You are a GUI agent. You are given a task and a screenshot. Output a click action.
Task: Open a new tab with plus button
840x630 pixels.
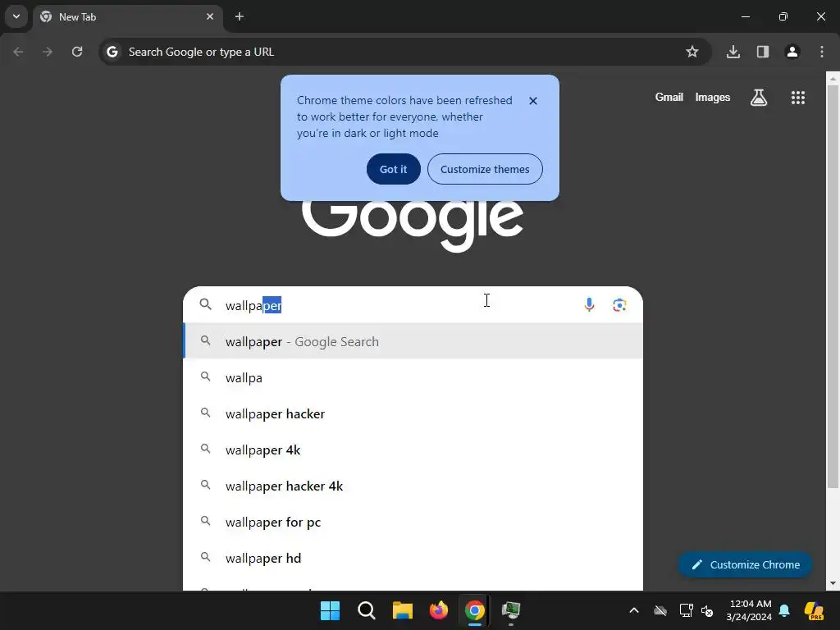coord(240,16)
